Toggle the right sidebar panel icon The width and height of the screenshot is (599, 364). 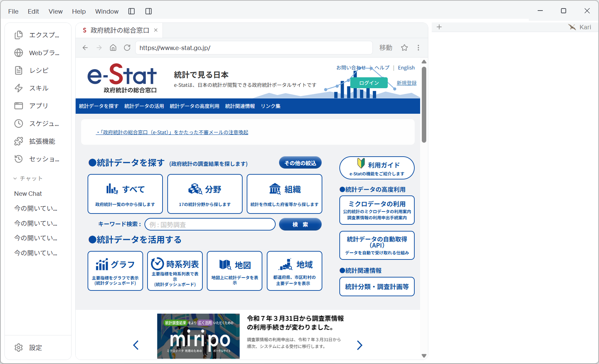[x=149, y=11]
